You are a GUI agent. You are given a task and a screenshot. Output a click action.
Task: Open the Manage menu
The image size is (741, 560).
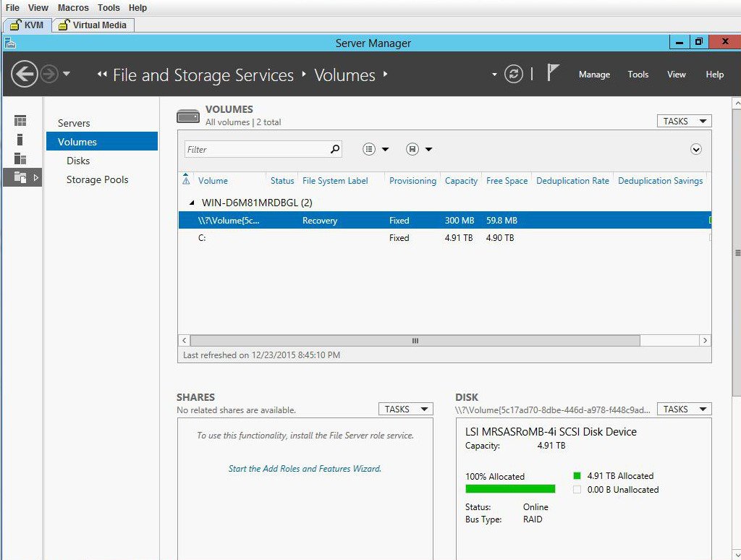coord(594,75)
